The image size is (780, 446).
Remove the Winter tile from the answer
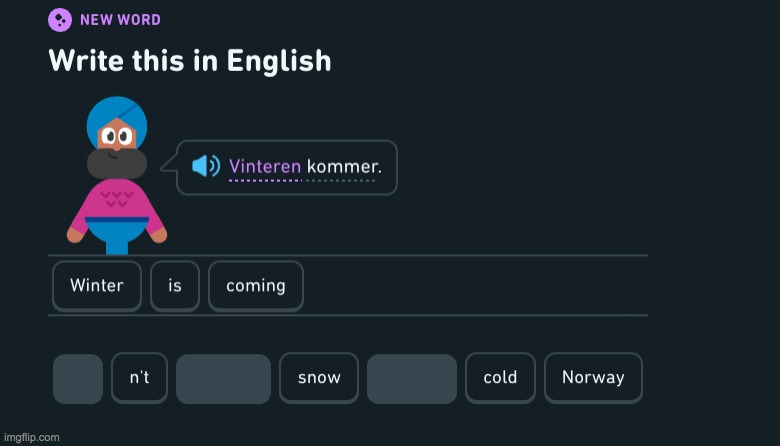tap(97, 286)
